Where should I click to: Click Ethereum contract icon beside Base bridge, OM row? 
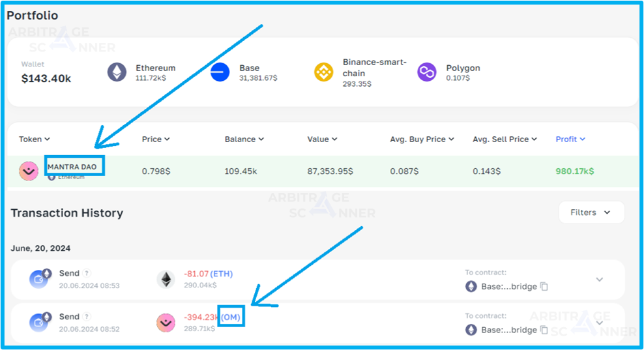[471, 330]
